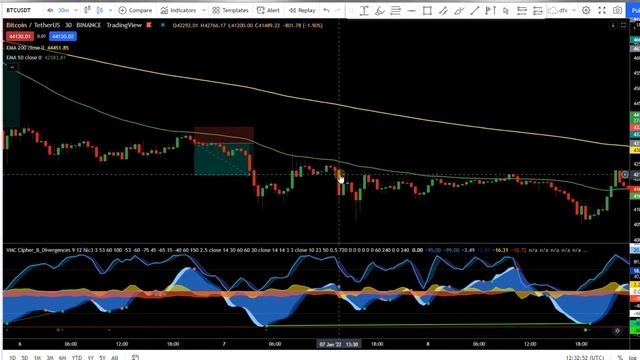
Task: Click the VMC Cipher_B_Divergences indicator title
Action: (x=38, y=250)
